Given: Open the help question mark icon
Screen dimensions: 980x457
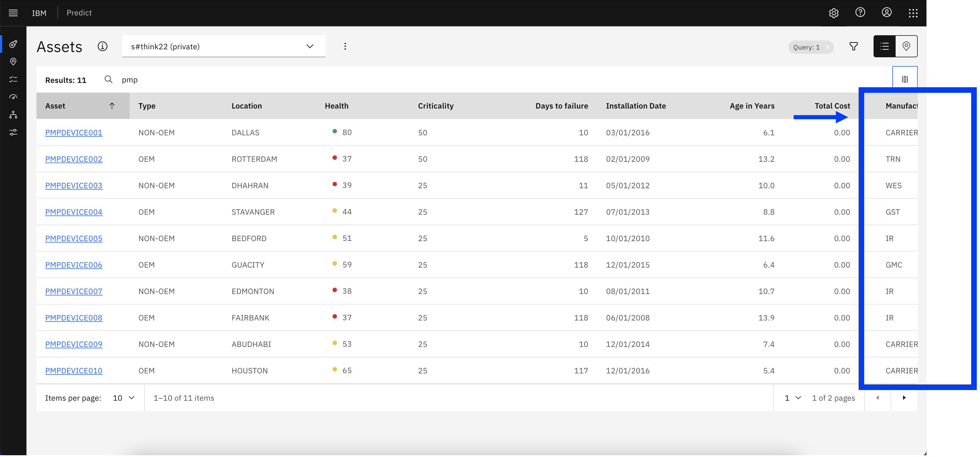Looking at the screenshot, I should [x=860, y=13].
